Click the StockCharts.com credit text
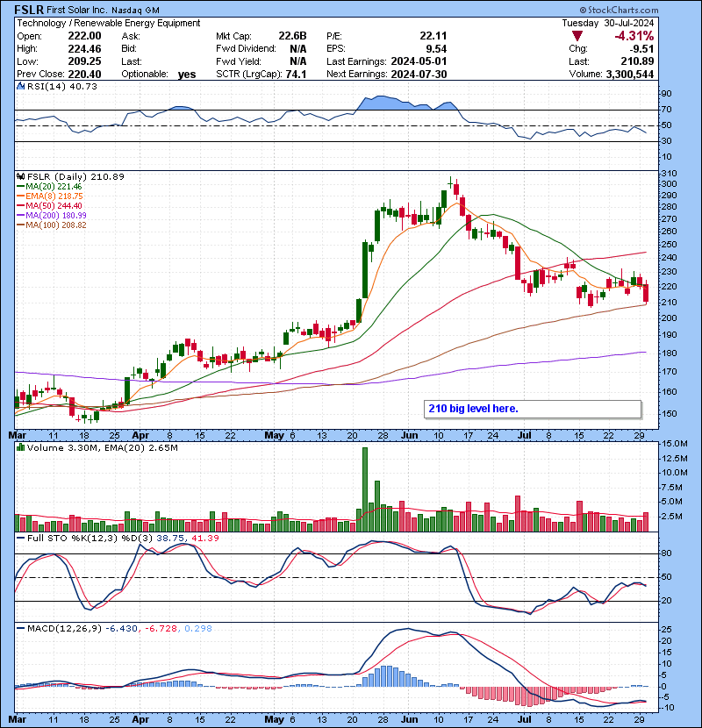The height and width of the screenshot is (728, 702). tap(619, 10)
